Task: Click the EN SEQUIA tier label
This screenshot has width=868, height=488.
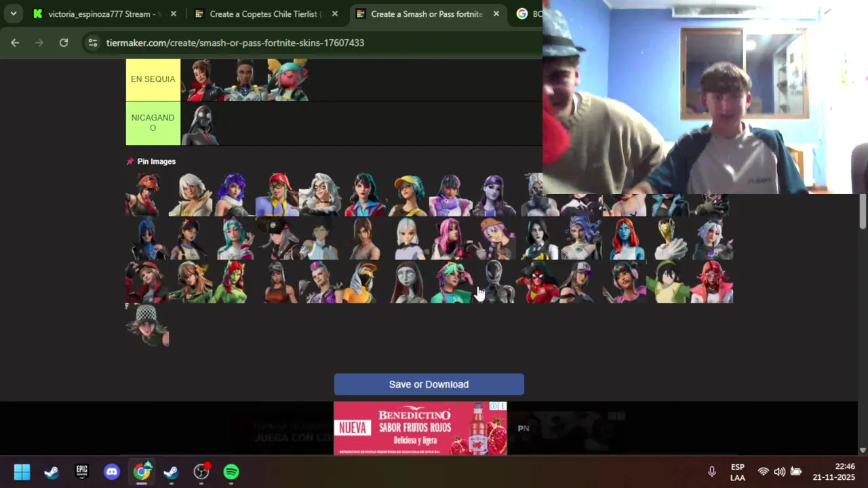Action: [x=153, y=79]
